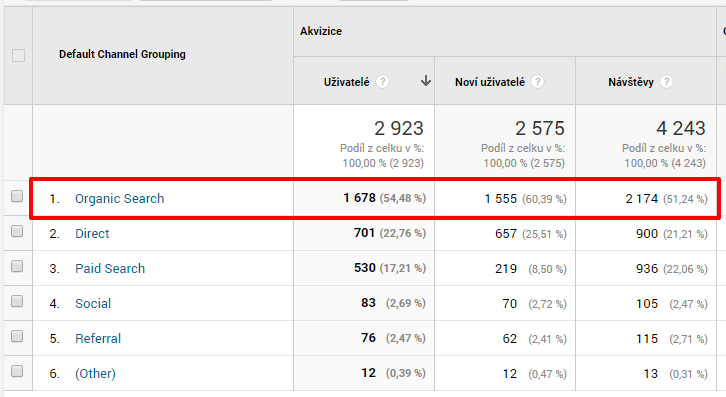The image size is (726, 397).
Task: Open help icon next to Návštěvy
Action: pos(666,82)
